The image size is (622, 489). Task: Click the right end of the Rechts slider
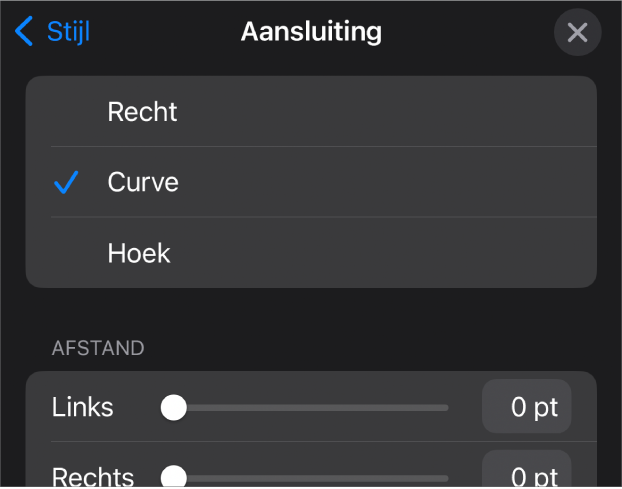point(445,476)
